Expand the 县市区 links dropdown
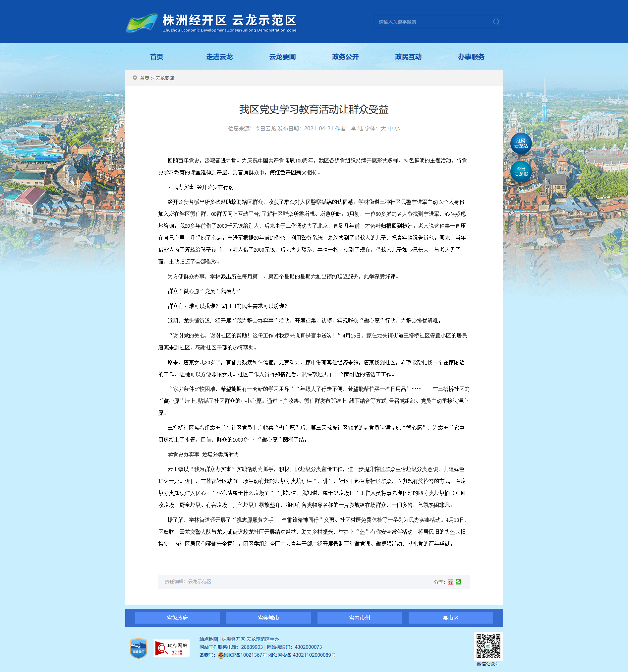 (450, 618)
